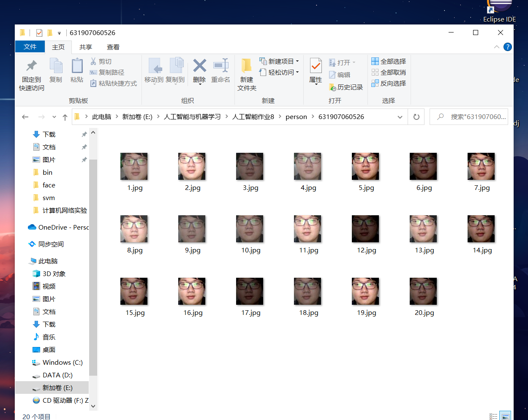
Task: Click 此电脑 in address breadcrumb
Action: 101,117
